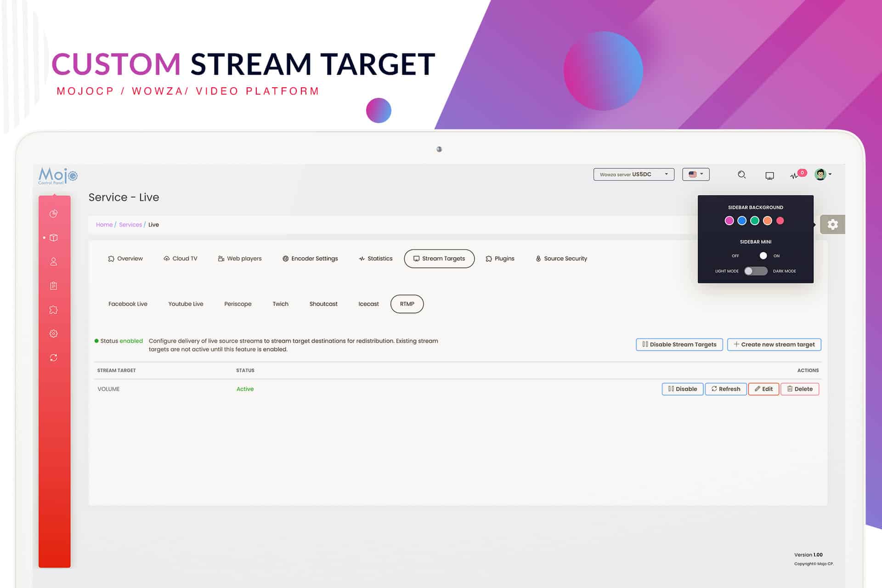882x588 pixels.
Task: Click the Service - Live page title
Action: [124, 198]
